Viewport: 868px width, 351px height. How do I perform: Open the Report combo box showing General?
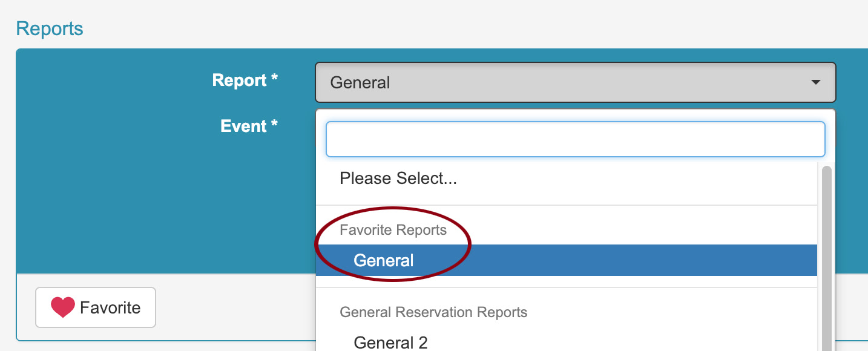click(x=575, y=82)
